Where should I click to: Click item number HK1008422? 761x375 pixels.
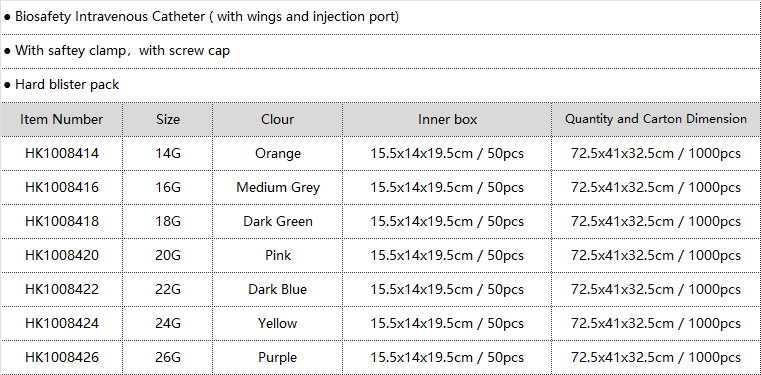[62, 289]
